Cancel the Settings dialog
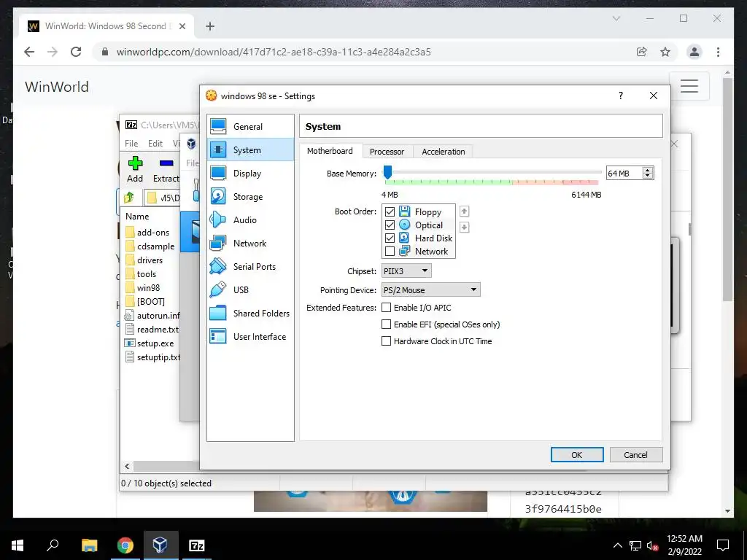The image size is (747, 560). point(635,455)
